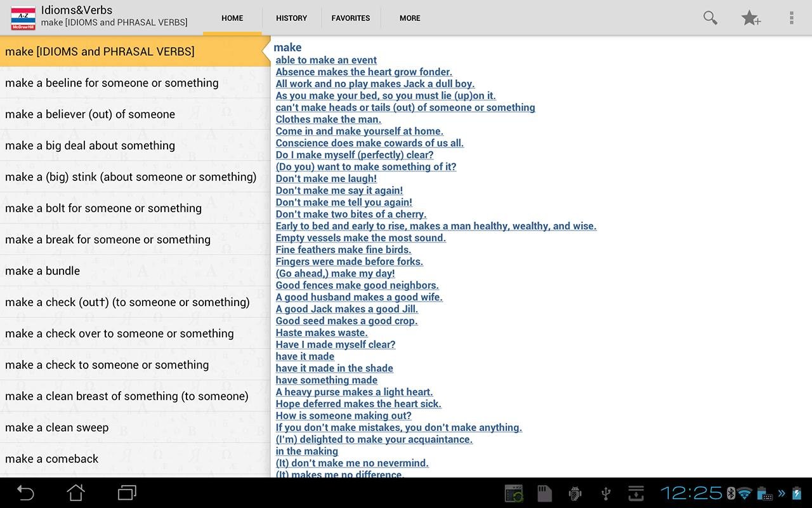Open 'A good husband makes a good wife' link
This screenshot has height=508, width=812.
359,297
